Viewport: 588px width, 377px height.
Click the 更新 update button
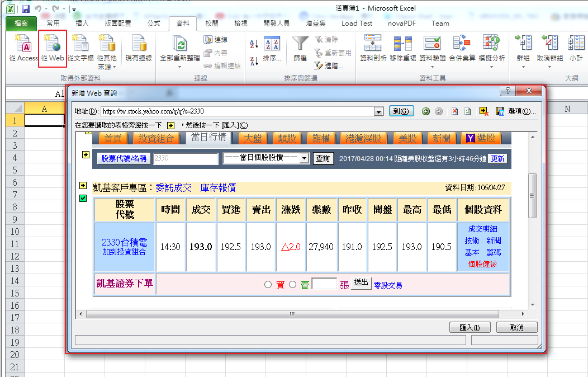pyautogui.click(x=497, y=159)
